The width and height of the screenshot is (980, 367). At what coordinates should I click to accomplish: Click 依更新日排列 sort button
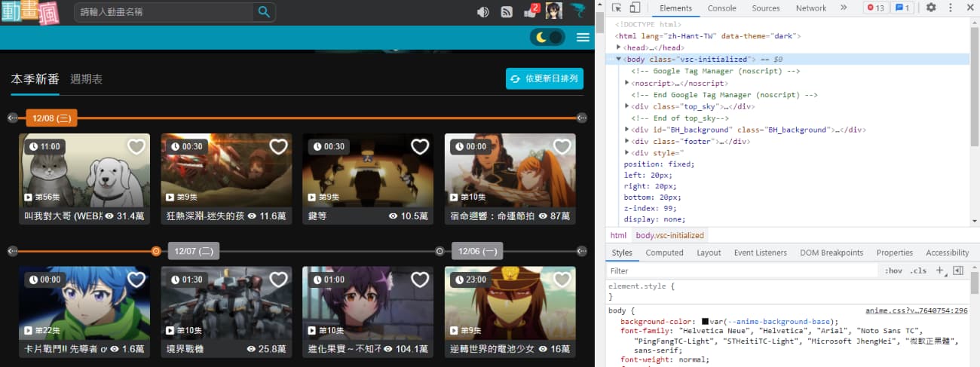544,78
